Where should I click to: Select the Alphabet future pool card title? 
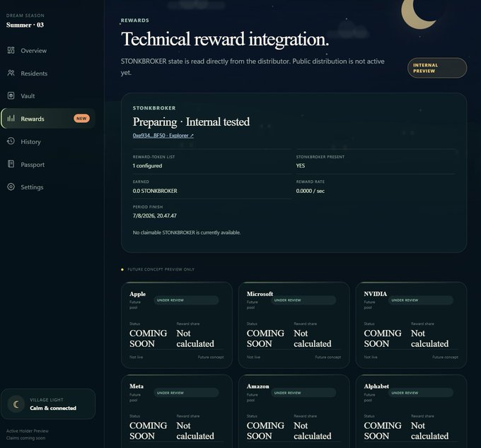click(376, 387)
